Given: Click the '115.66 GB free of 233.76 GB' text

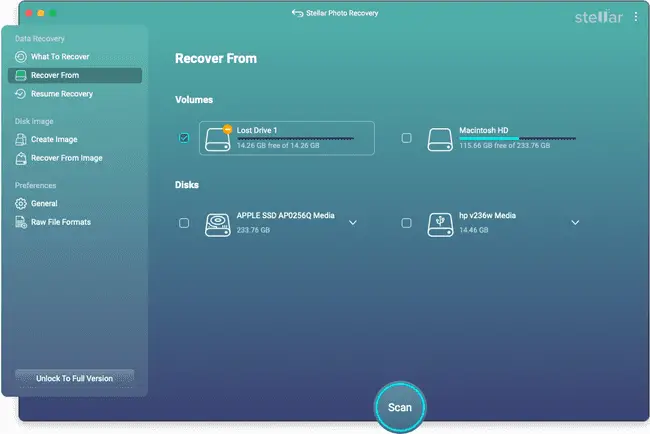Looking at the screenshot, I should click(x=504, y=145).
